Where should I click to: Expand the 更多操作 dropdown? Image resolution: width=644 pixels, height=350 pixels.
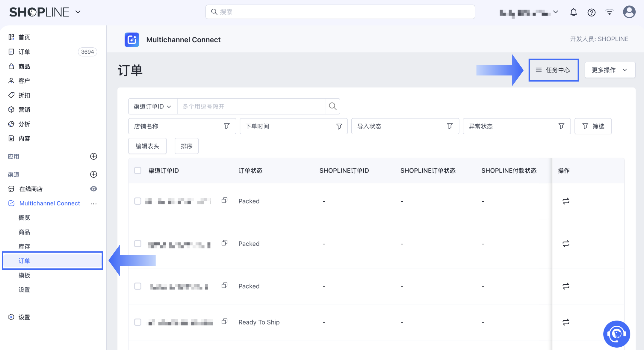pos(610,70)
